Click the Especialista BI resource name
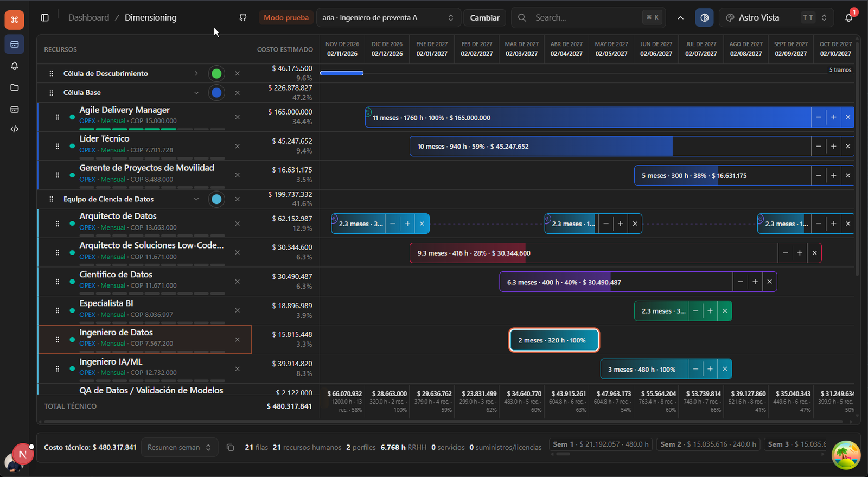868x477 pixels. [x=106, y=303]
